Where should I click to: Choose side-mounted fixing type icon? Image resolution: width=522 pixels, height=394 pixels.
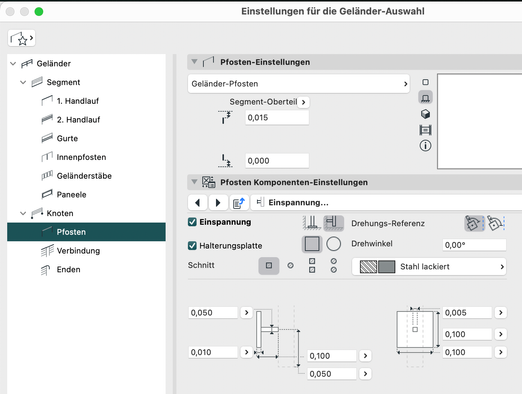point(333,223)
